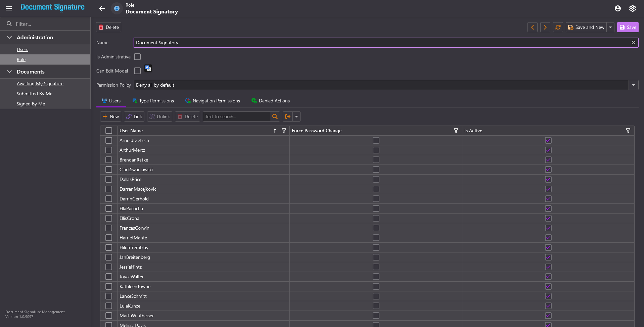Toggle the Can Edit Model checkbox
This screenshot has height=327, width=644.
pyautogui.click(x=137, y=71)
